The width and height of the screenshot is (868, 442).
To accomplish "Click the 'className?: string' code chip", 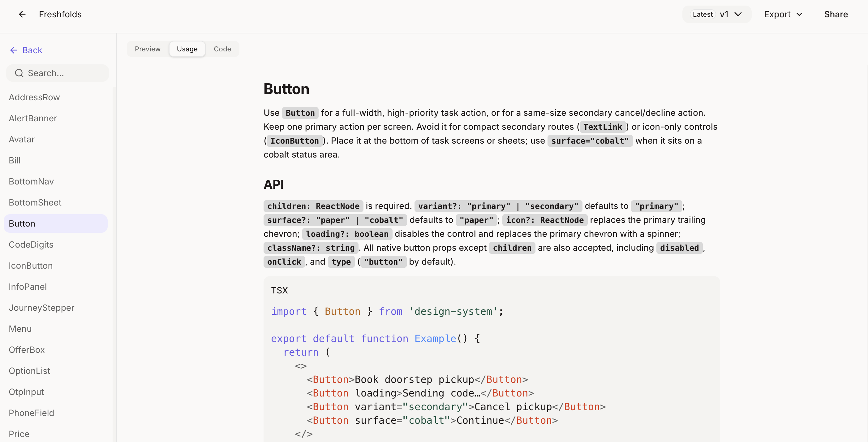I will (311, 248).
